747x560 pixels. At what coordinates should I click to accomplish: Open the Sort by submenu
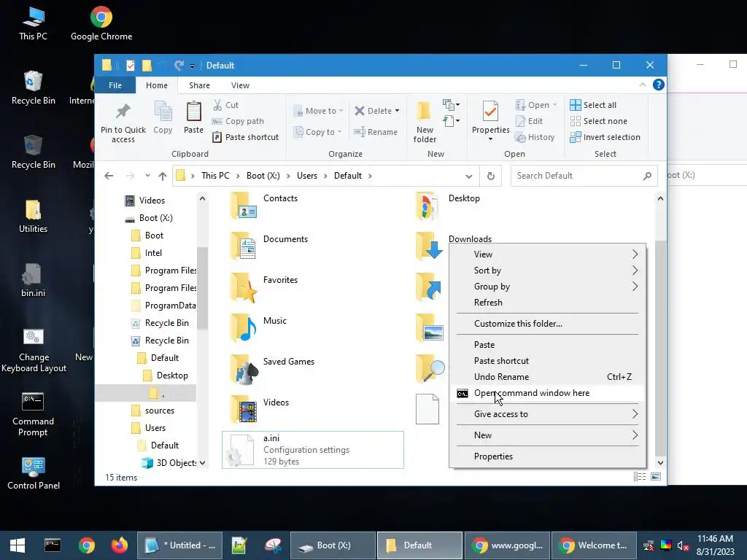[x=547, y=271]
